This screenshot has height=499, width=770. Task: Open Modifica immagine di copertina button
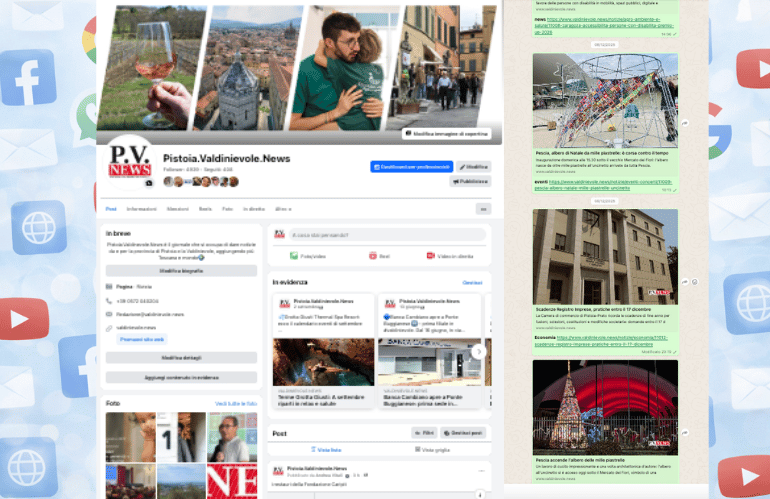(x=446, y=134)
